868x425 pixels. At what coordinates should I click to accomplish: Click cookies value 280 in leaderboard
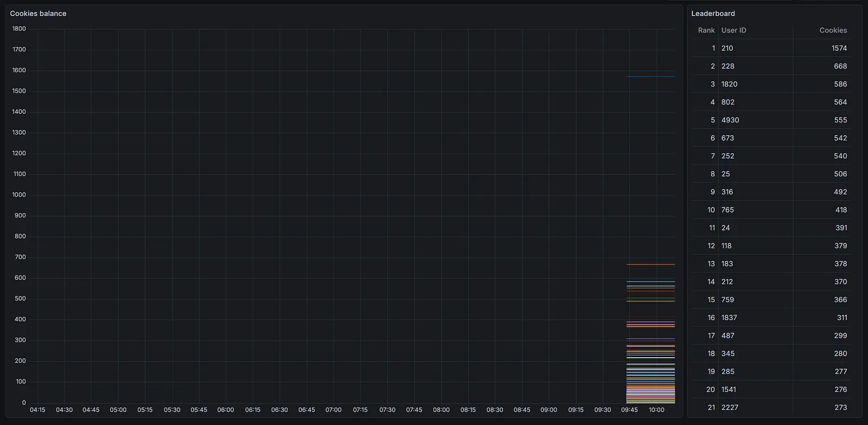(840, 353)
